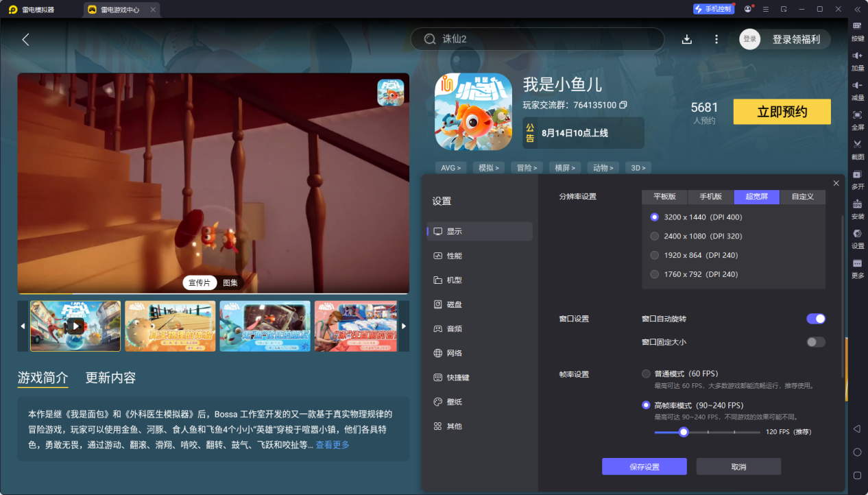The height and width of the screenshot is (495, 868).
Task: Click the 诛仙2 search field
Action: 538,39
